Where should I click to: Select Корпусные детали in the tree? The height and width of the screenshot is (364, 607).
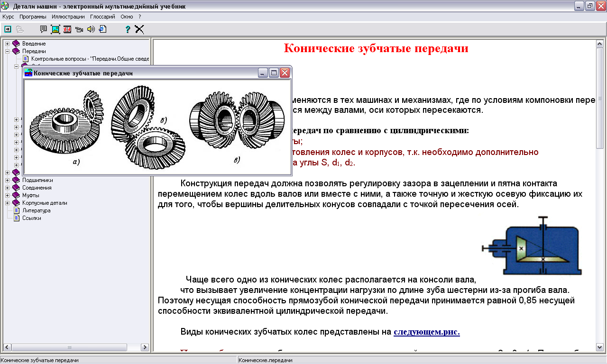click(x=45, y=203)
